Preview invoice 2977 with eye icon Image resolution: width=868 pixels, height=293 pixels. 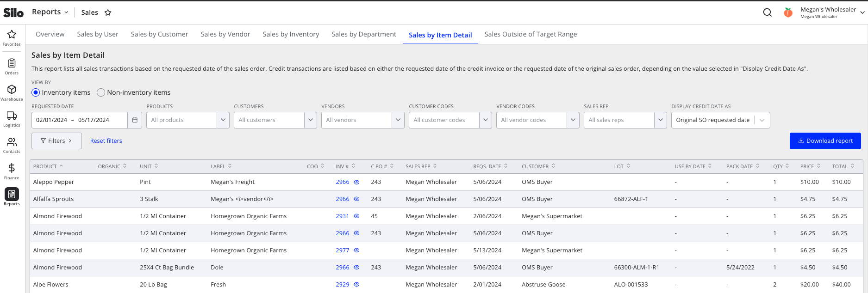click(x=356, y=250)
